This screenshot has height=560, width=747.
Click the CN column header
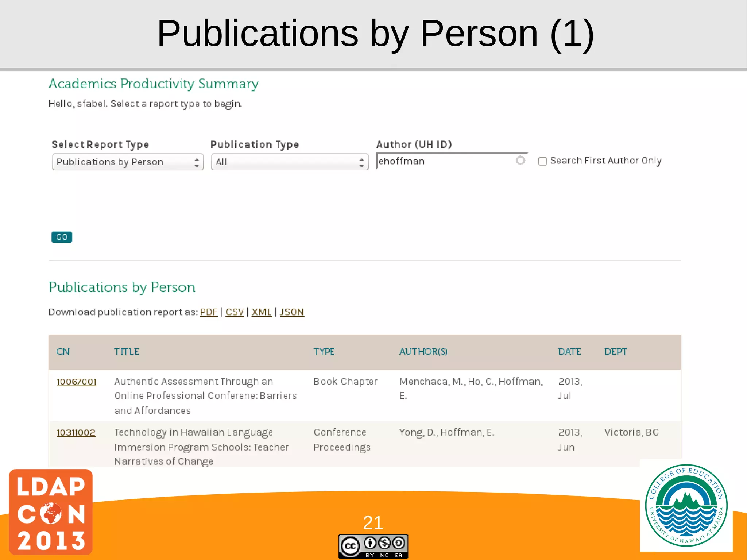pos(63,352)
